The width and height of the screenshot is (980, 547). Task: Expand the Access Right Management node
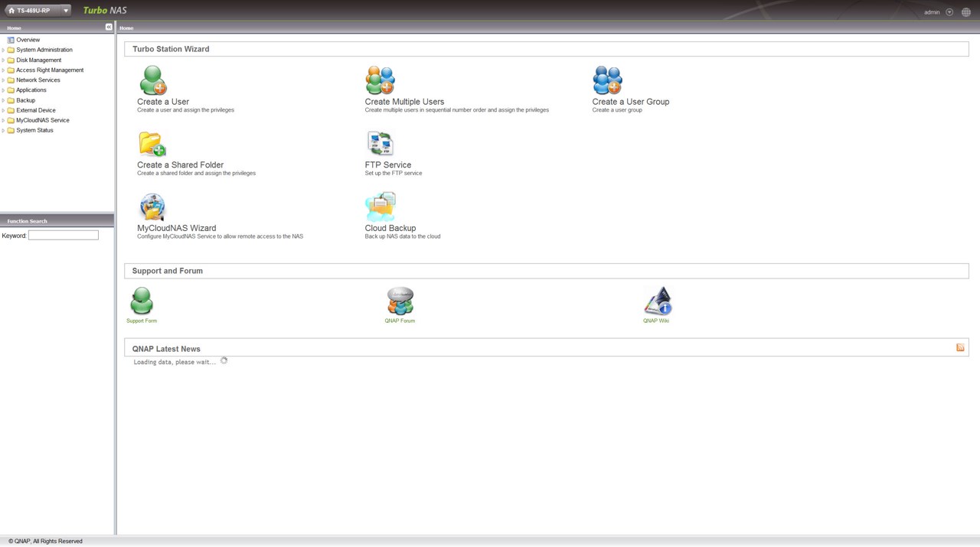[3, 70]
